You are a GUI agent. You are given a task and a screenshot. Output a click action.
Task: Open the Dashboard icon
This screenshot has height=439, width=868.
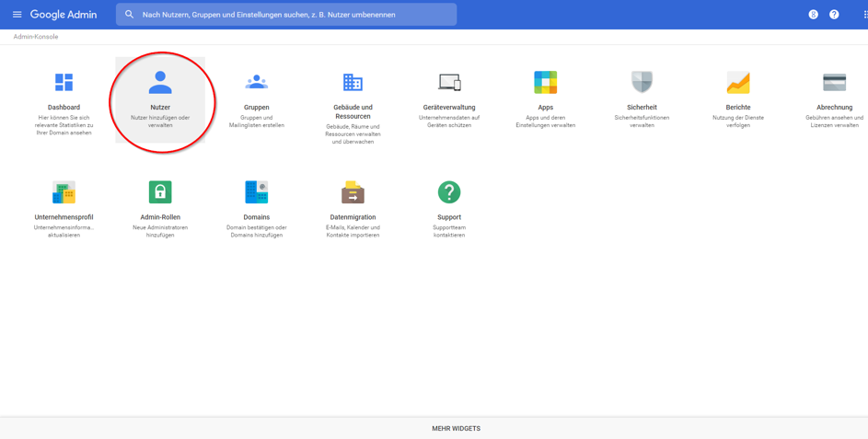click(x=64, y=82)
